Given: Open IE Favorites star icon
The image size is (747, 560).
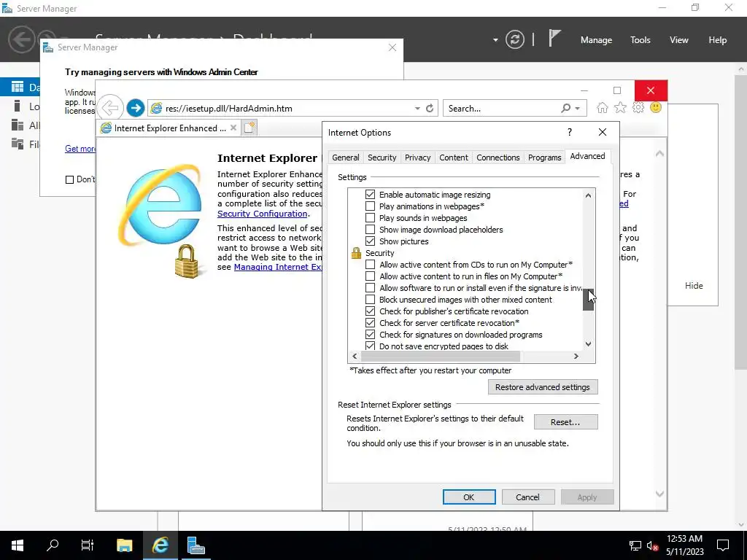Looking at the screenshot, I should 620,108.
